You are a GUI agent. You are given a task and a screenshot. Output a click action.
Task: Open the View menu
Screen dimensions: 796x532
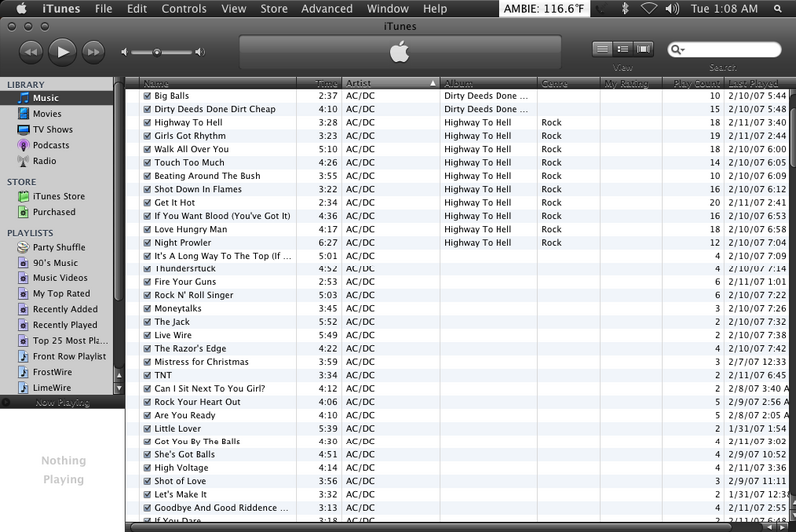pos(234,9)
